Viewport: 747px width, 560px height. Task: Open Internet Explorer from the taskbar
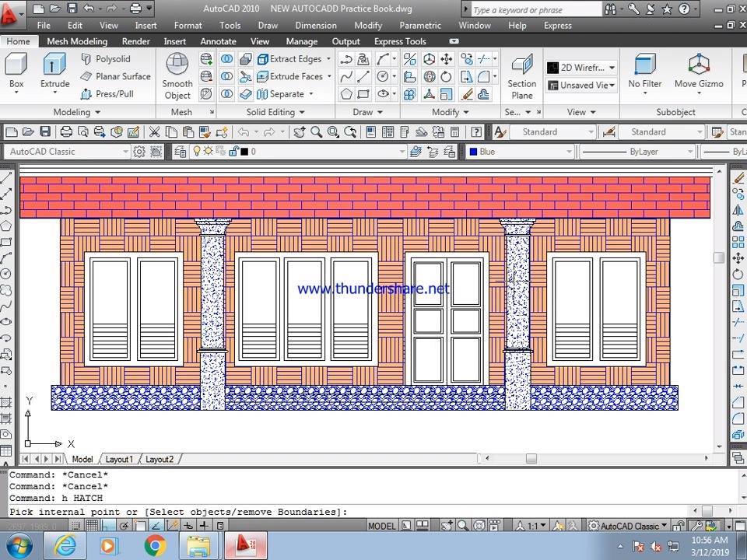tap(65, 546)
